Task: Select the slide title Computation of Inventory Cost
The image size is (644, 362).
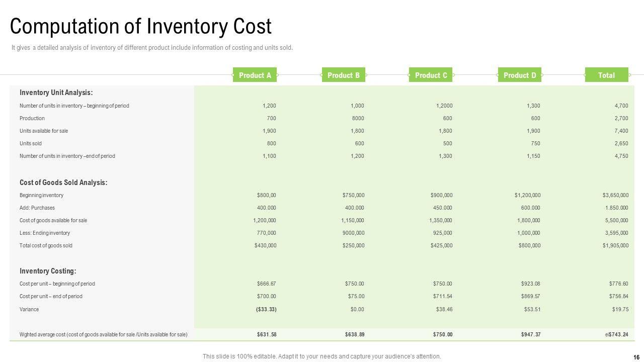Action: [141, 26]
